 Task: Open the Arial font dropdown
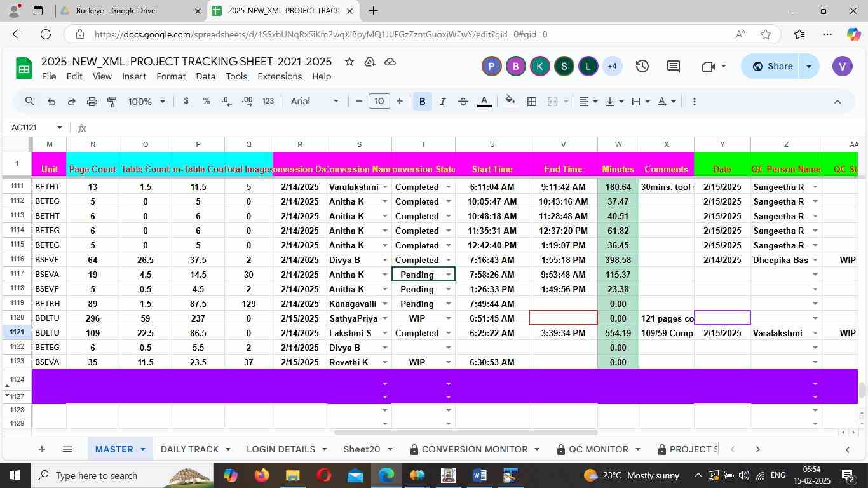pos(315,102)
